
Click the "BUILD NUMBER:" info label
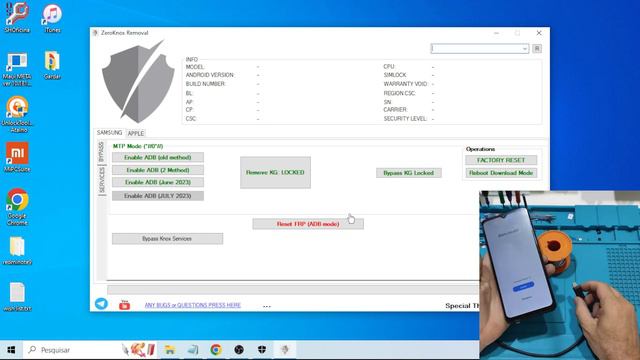205,84
